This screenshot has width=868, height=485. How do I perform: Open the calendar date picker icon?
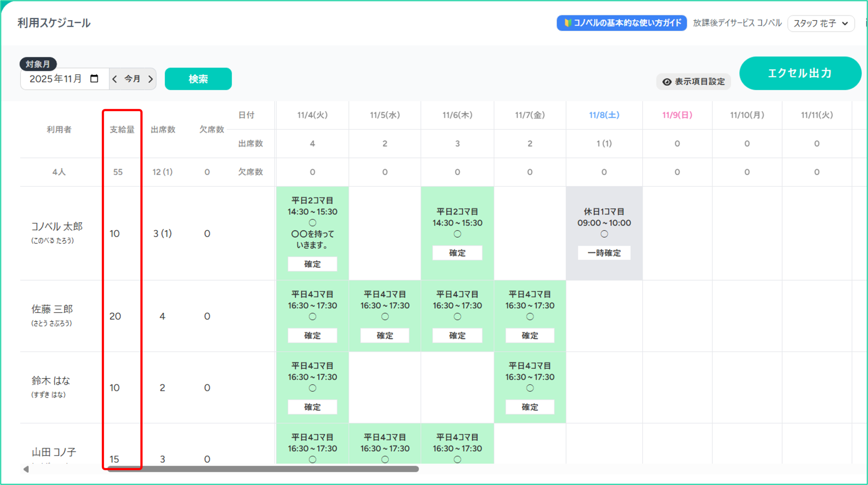pos(94,79)
